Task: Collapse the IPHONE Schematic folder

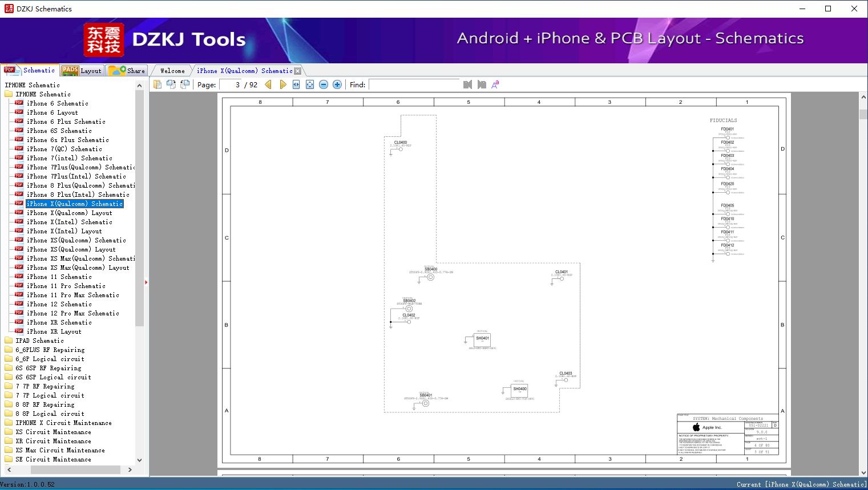Action: [x=43, y=94]
